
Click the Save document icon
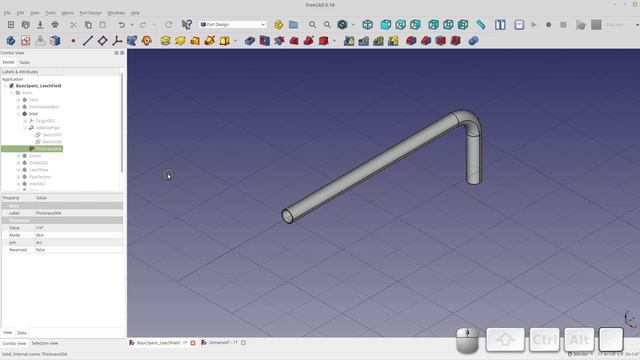[x=40, y=24]
